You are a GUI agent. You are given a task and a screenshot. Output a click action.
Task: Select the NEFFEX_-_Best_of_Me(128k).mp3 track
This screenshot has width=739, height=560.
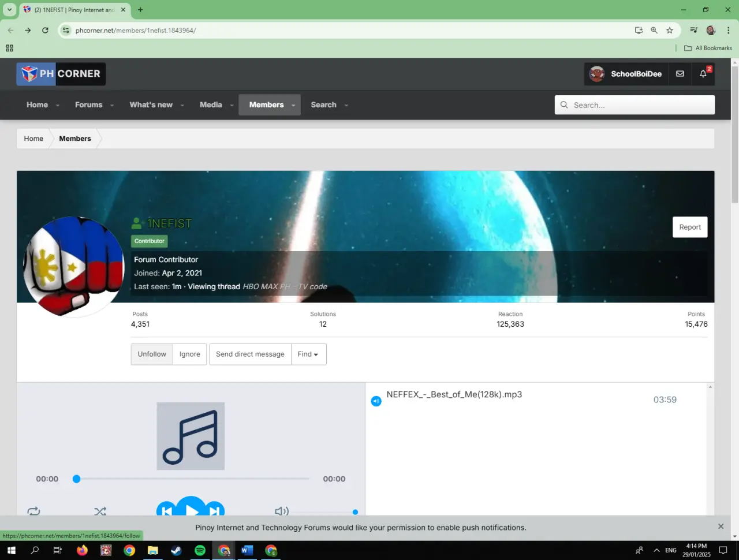454,395
